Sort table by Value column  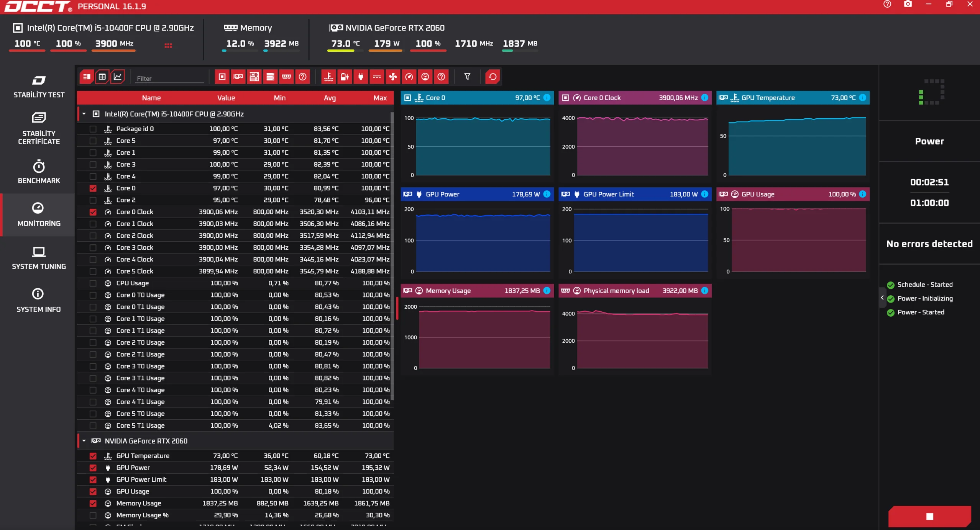(x=226, y=98)
